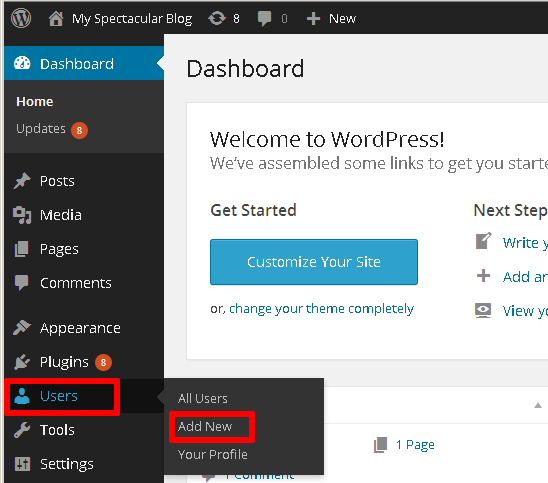The width and height of the screenshot is (548, 483).
Task: Open the Appearance paintbrush icon
Action: point(22,328)
